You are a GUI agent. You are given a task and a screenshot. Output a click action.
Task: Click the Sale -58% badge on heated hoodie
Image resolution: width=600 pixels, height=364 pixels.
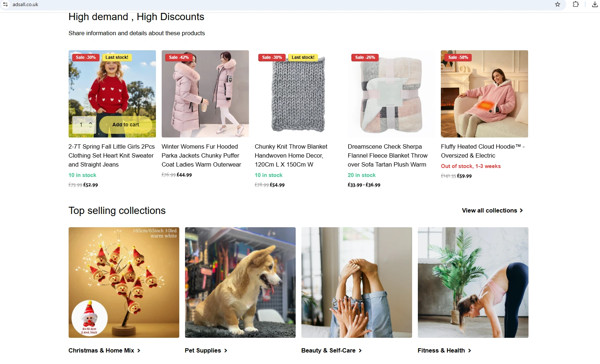pos(458,57)
